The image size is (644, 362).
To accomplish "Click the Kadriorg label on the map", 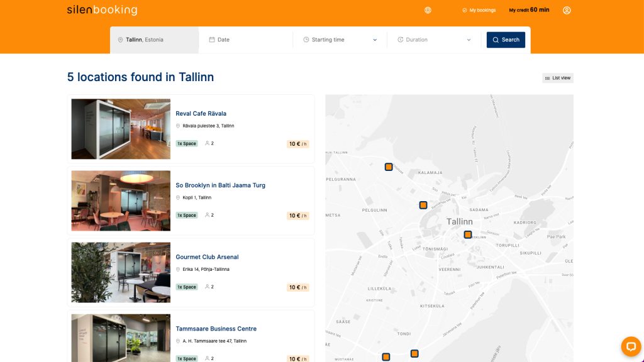I will pos(525,222).
